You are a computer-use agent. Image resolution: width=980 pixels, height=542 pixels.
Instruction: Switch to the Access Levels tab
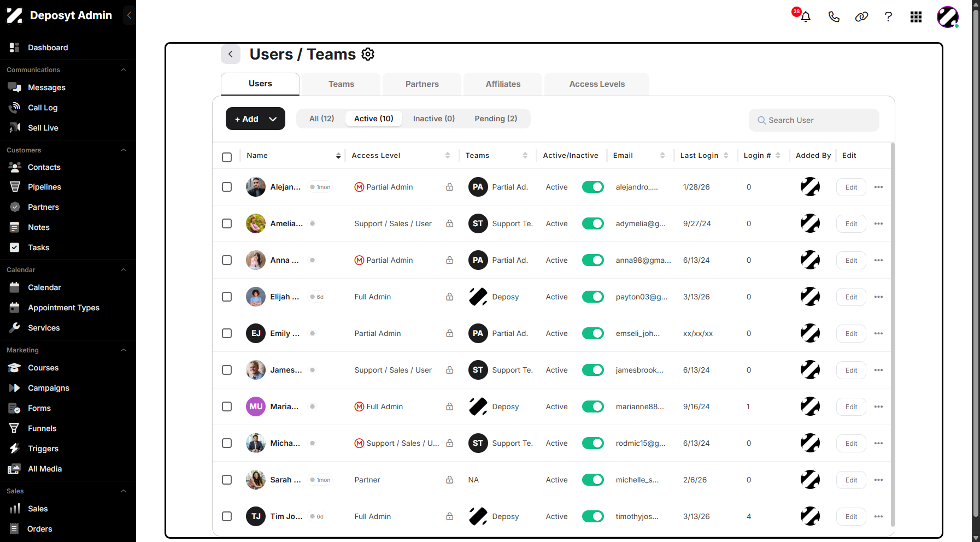click(x=597, y=84)
